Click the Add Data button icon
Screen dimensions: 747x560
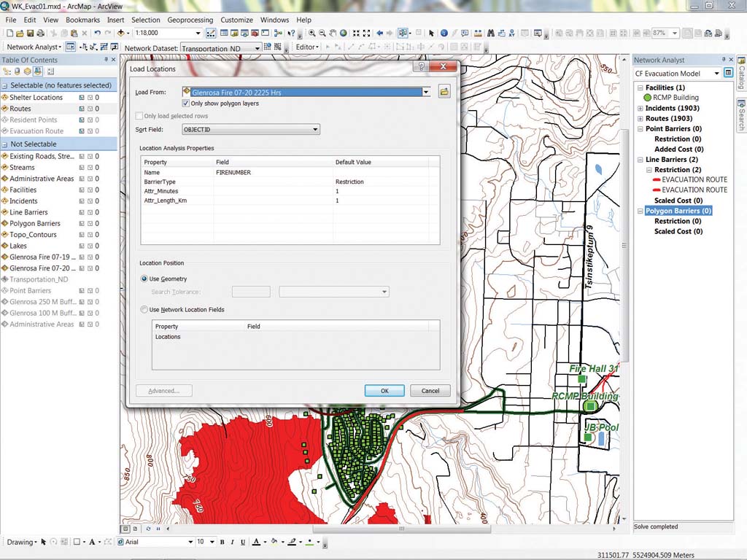[123, 34]
